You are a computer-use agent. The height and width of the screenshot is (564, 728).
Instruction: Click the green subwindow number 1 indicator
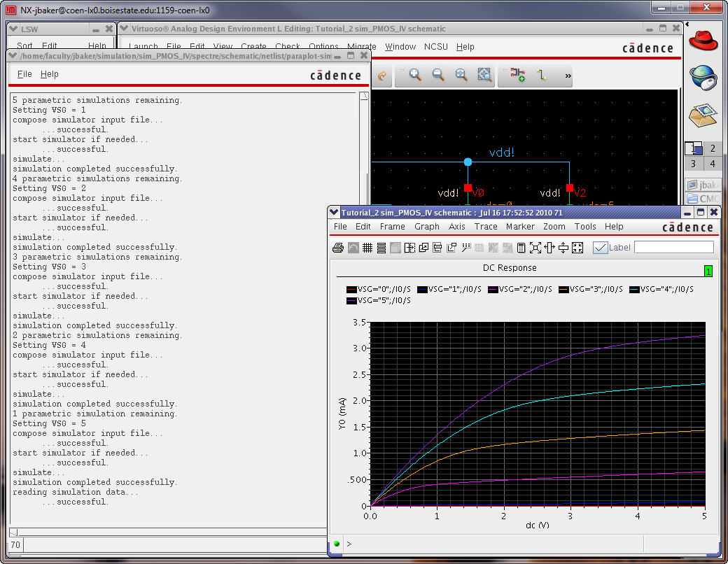coord(708,271)
